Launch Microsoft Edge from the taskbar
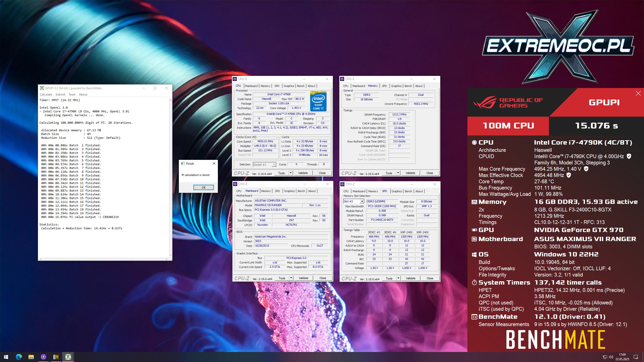The height and width of the screenshot is (362, 644). coord(19,357)
